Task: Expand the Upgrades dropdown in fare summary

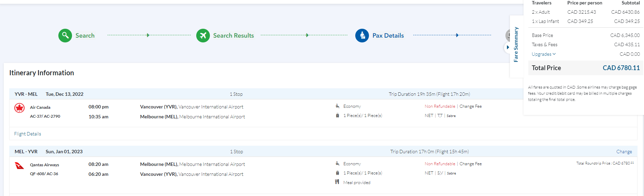Action: (543, 54)
